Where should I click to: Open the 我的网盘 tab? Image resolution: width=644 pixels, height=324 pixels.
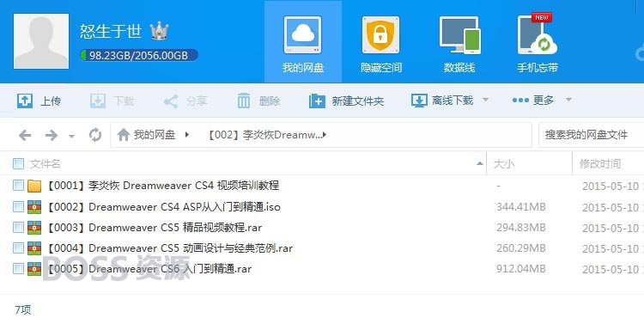pyautogui.click(x=303, y=42)
